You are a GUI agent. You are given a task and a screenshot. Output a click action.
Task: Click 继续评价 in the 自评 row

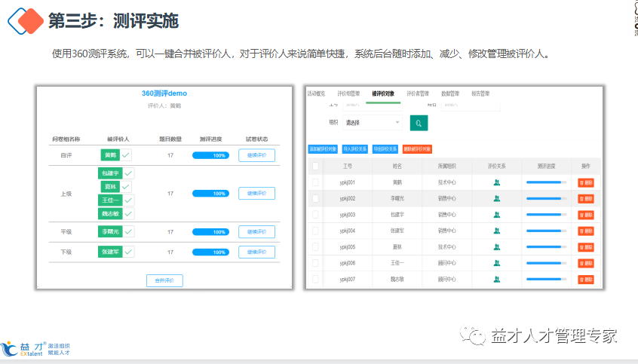tap(256, 155)
